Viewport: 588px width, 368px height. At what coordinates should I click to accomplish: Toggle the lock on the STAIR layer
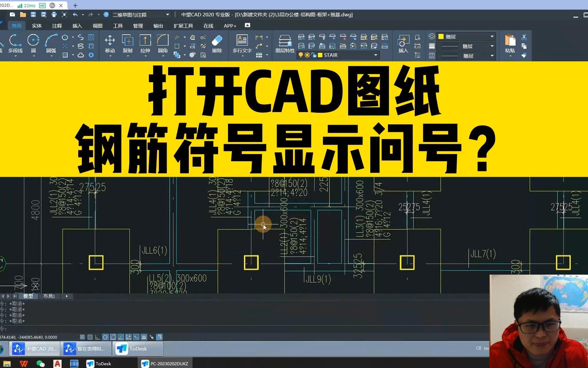pyautogui.click(x=314, y=55)
